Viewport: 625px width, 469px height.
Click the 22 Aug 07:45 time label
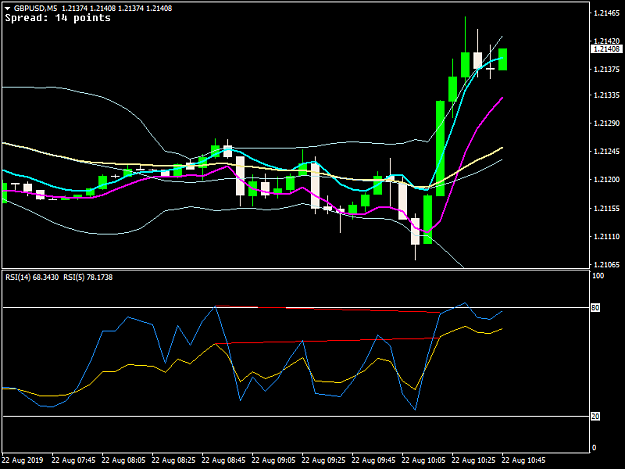click(x=74, y=460)
